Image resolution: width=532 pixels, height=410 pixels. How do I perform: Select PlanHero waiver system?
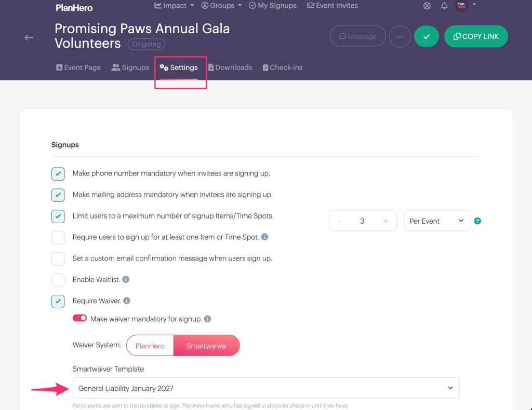[150, 346]
